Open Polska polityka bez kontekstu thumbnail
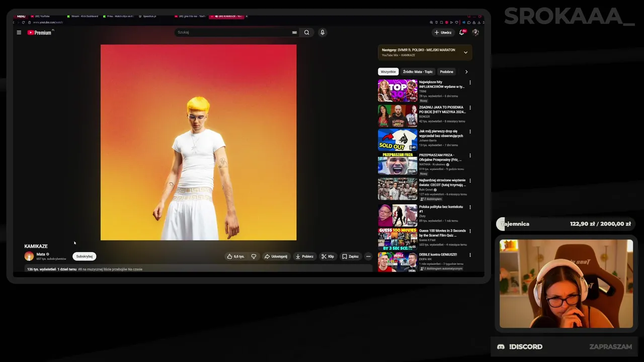This screenshot has width=644, height=362. [397, 215]
